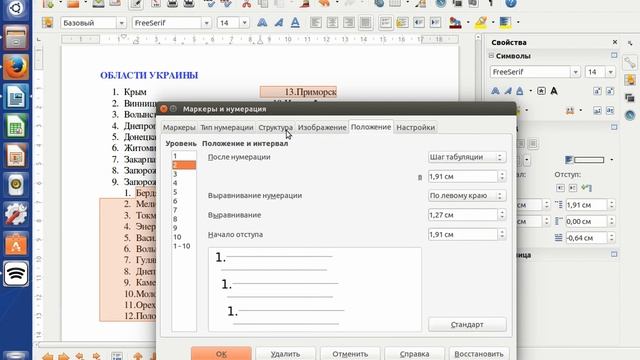Select '1 - 10' in Уровень list
The image size is (640, 360).
pos(184,246)
